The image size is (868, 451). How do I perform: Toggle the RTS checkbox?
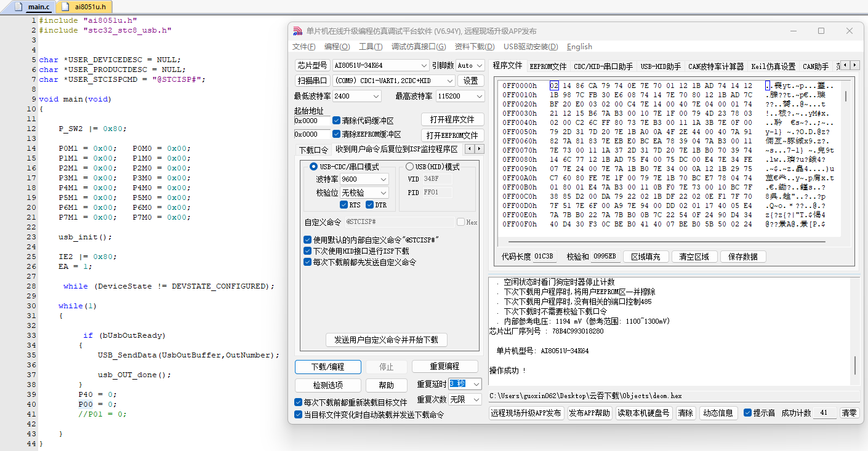tap(344, 205)
